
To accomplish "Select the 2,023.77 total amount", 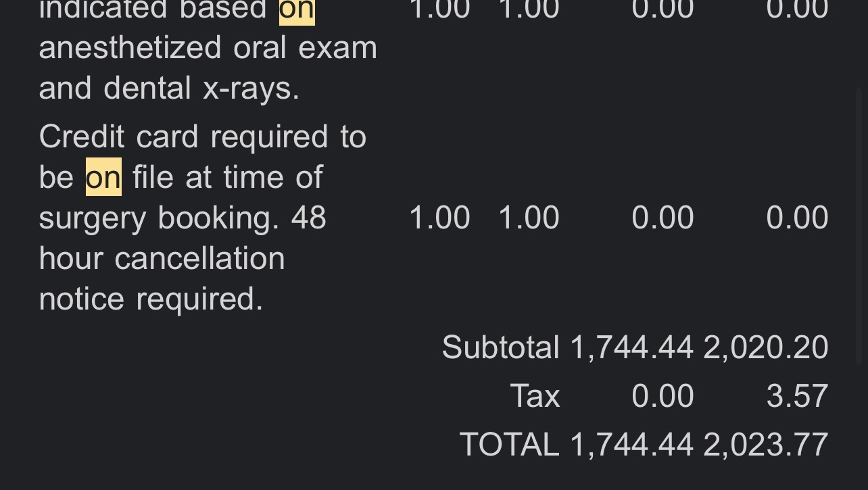I will [765, 445].
